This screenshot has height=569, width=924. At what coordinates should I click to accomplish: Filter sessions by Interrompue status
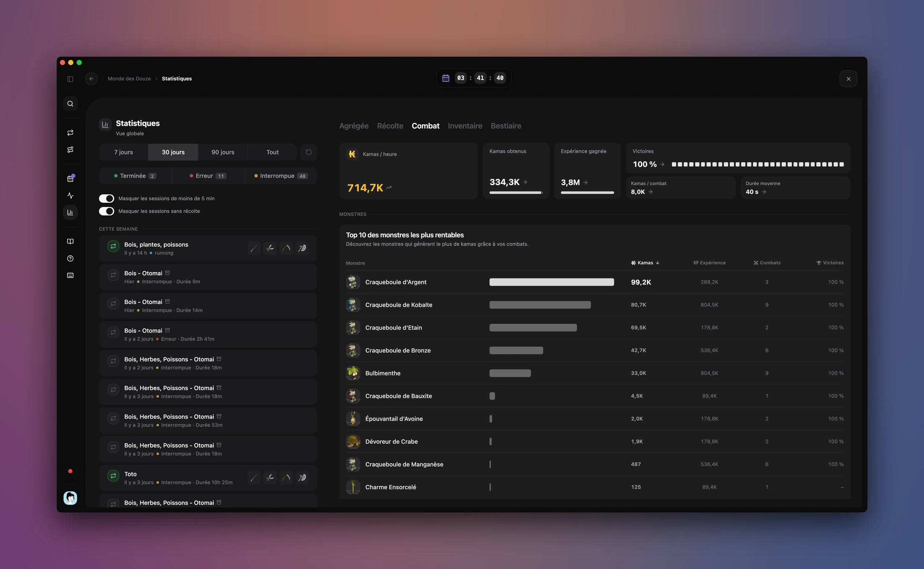[281, 176]
